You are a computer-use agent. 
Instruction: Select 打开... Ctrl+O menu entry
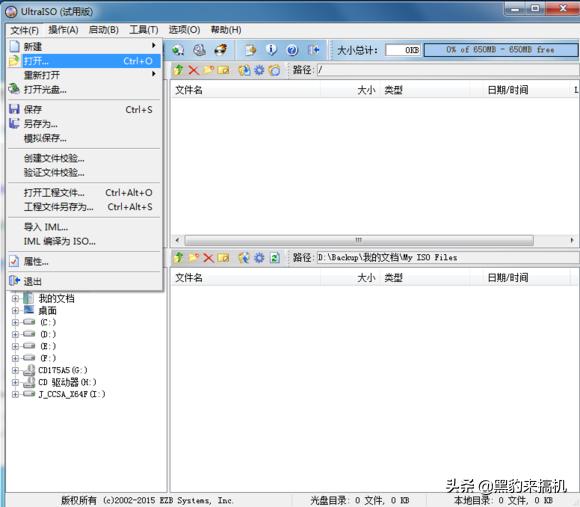(84, 61)
